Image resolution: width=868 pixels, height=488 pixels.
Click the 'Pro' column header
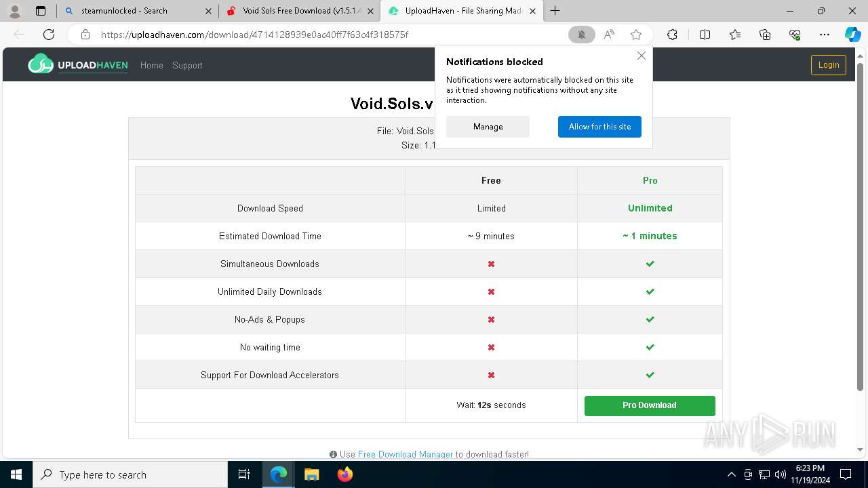pyautogui.click(x=650, y=180)
